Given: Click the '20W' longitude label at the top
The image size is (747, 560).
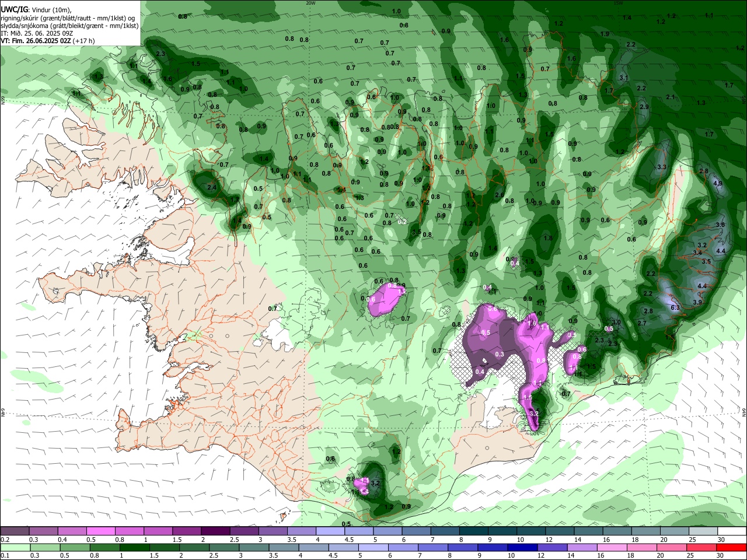Looking at the screenshot, I should [x=310, y=3].
